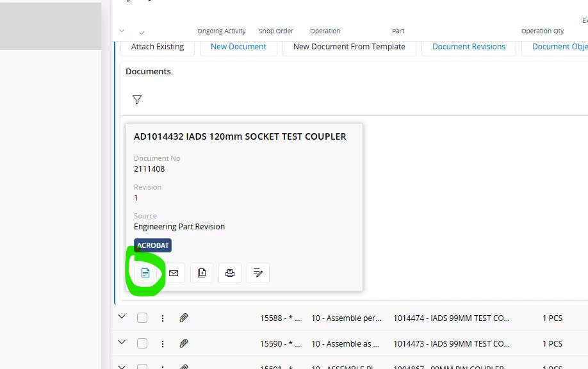
Task: Click the Attach Existing button
Action: tap(158, 47)
